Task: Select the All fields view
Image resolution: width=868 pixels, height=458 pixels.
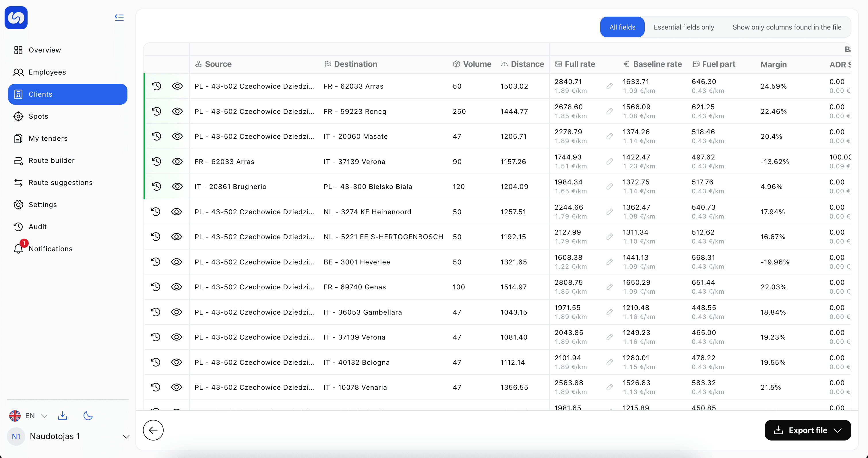Action: [622, 27]
